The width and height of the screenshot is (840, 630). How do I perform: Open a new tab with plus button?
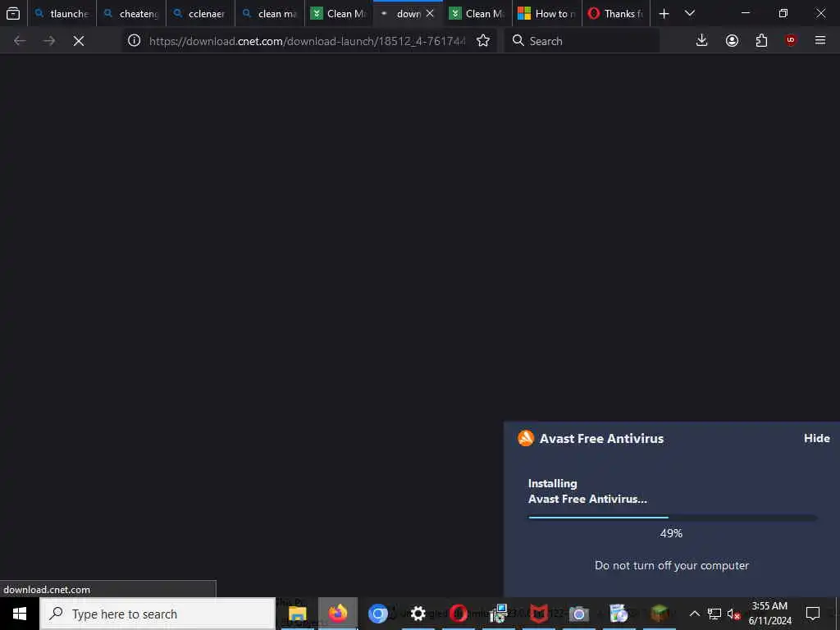click(x=664, y=13)
